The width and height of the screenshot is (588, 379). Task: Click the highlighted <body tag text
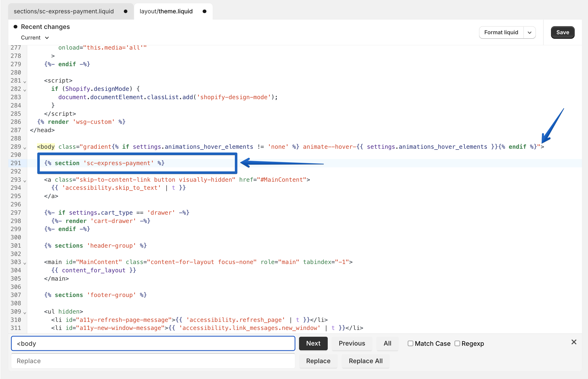[46, 147]
